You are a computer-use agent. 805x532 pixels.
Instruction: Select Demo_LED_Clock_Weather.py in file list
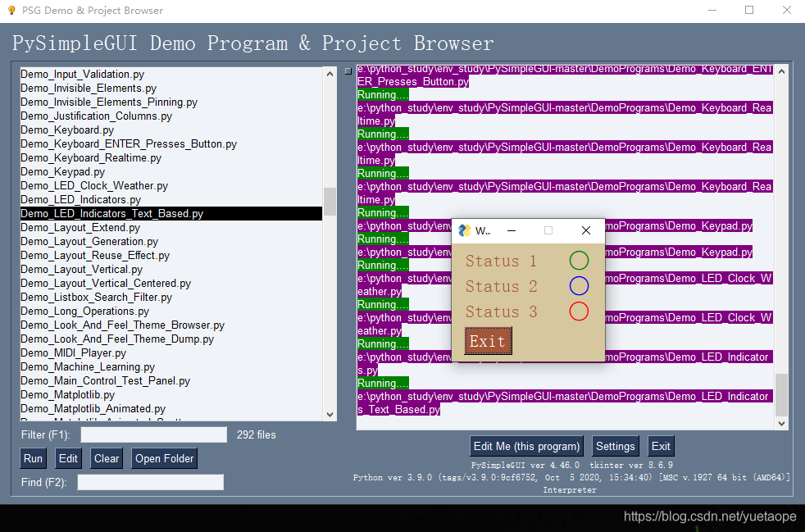171,185
